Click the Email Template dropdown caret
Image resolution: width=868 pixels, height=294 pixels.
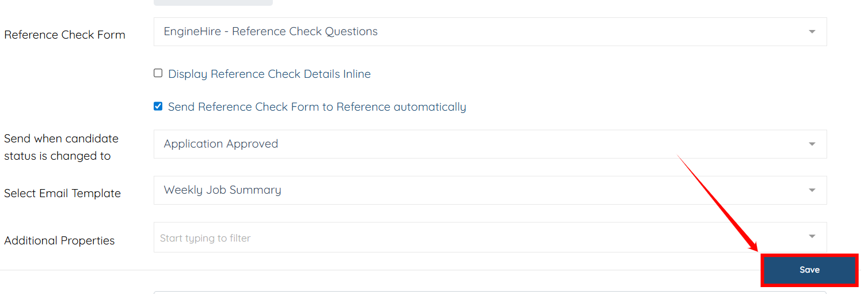[x=812, y=190]
